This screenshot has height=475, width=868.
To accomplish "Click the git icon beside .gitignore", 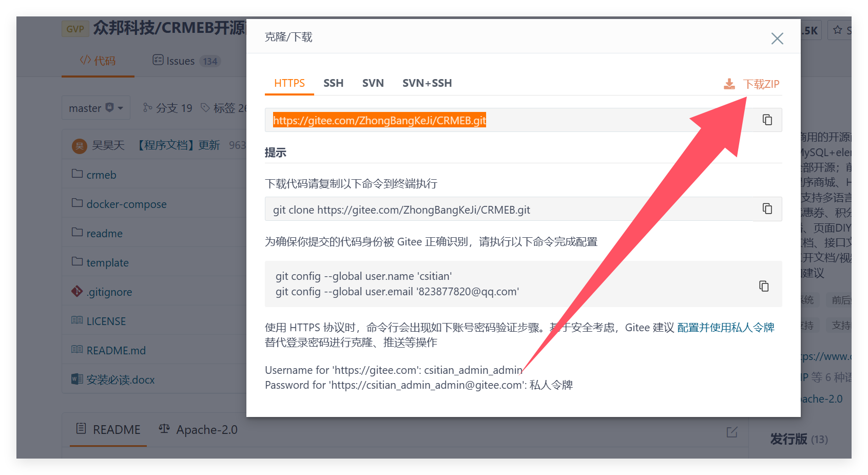I will (x=77, y=291).
